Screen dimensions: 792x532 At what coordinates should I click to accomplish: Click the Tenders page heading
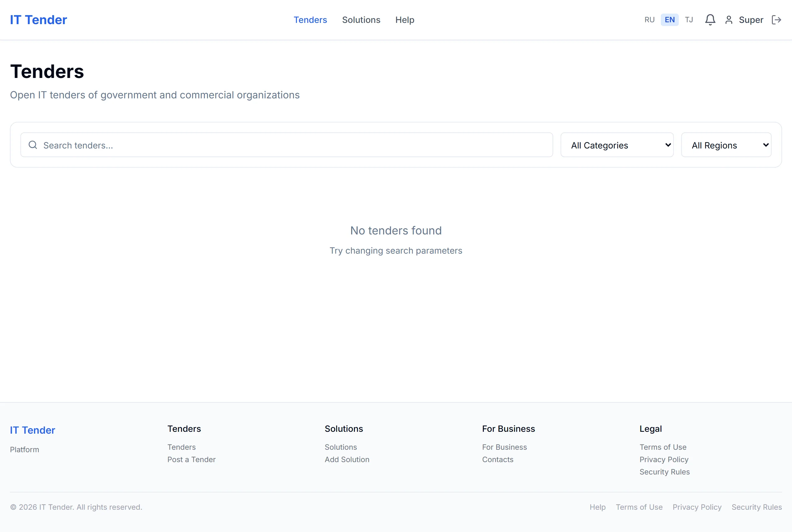pos(47,71)
